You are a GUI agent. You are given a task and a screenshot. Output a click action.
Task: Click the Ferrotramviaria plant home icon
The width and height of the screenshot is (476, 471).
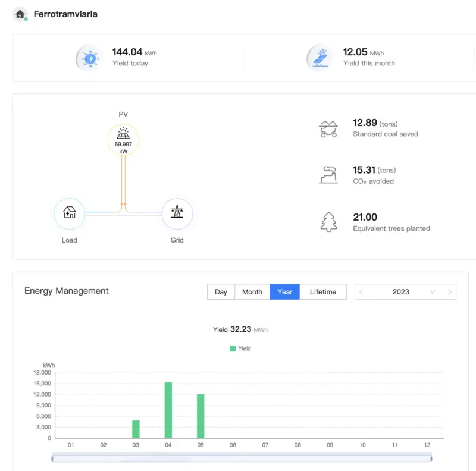[x=20, y=14]
